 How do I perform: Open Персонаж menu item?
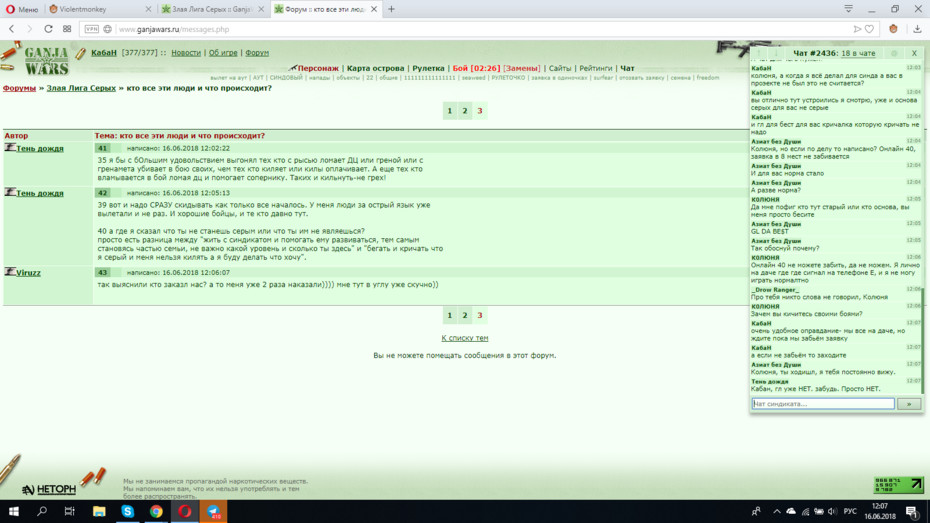[x=318, y=68]
